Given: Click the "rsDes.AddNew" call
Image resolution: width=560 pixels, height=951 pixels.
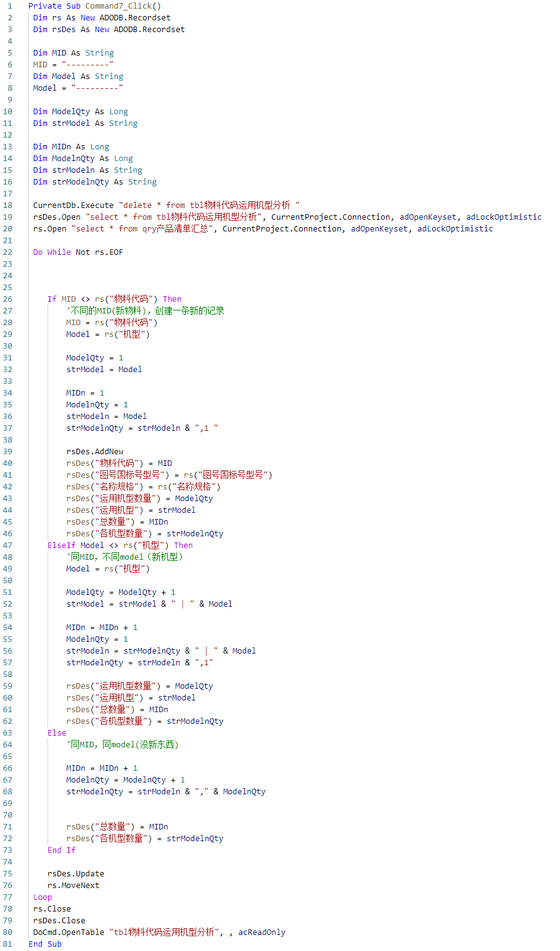Looking at the screenshot, I should point(95,452).
